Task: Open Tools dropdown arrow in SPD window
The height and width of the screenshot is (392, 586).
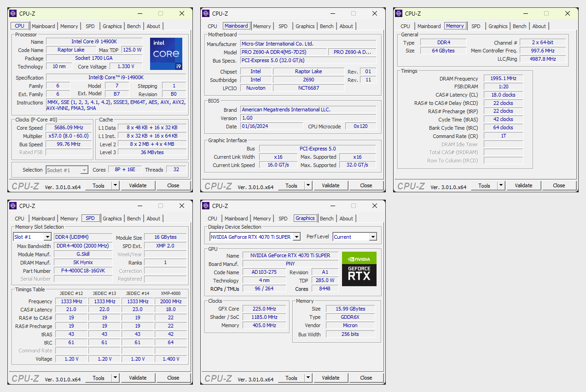Action: click(115, 378)
